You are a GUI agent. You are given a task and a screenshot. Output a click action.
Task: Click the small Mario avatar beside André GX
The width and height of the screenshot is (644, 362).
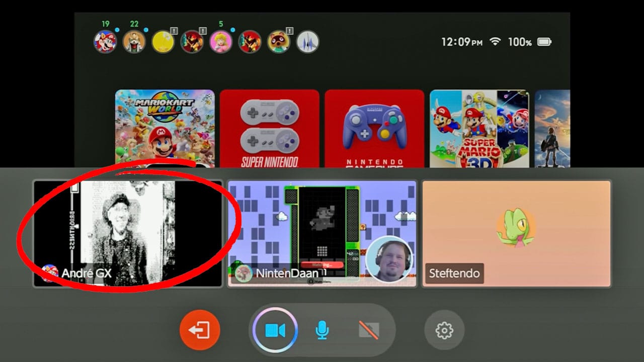coord(50,274)
